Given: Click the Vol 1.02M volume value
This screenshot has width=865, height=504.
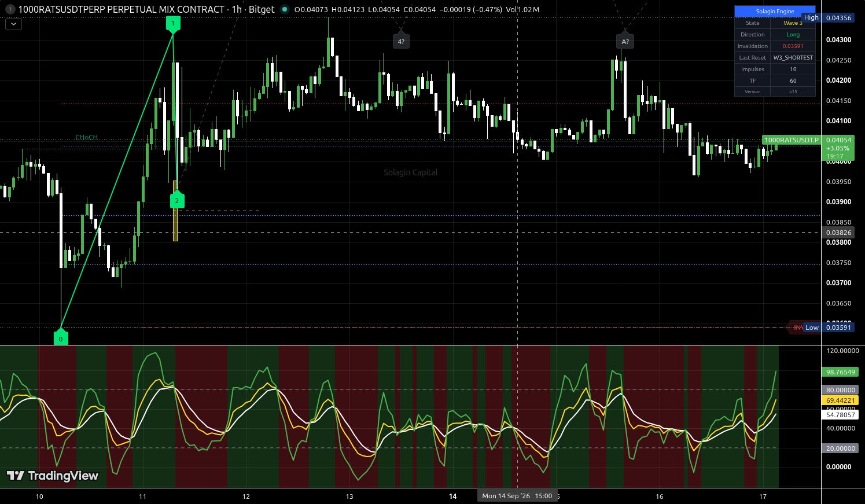Looking at the screenshot, I should click(522, 9).
